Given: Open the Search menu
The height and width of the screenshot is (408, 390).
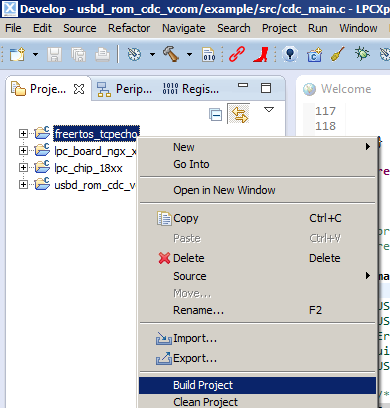Looking at the screenshot, I should (234, 28).
